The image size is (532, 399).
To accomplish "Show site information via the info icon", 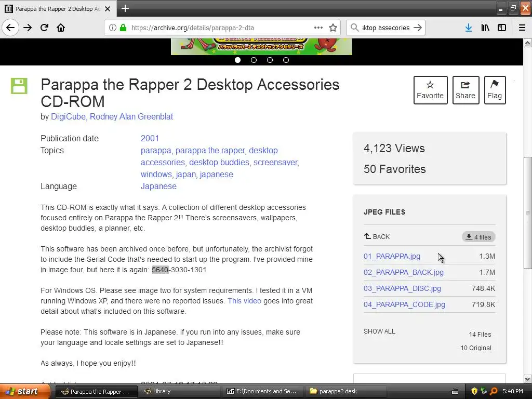I will (x=113, y=28).
